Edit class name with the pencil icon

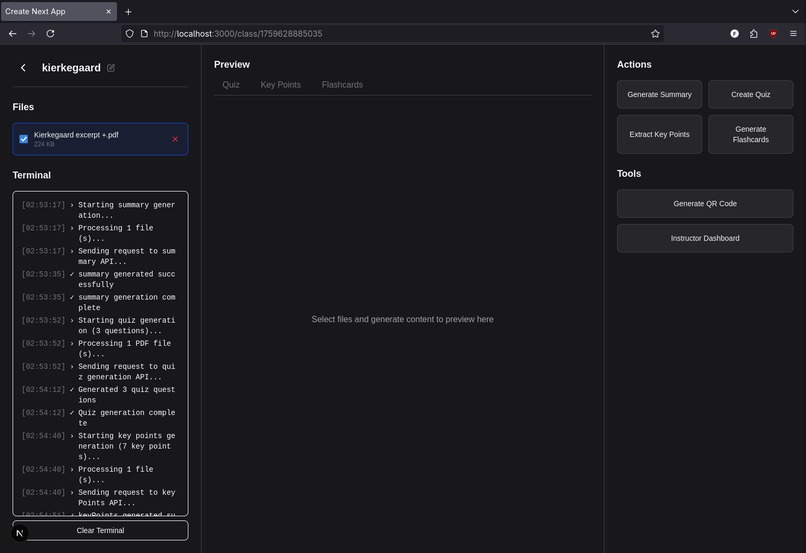(111, 68)
